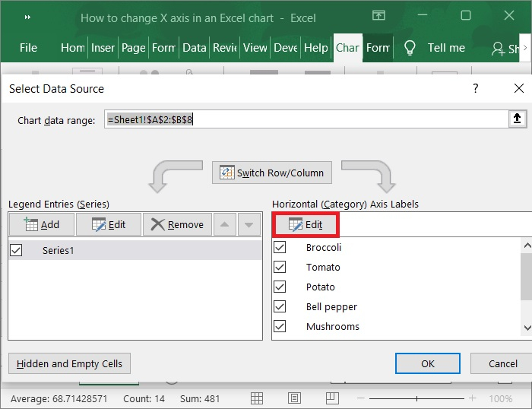Open Hidden and Empty Cells settings
This screenshot has height=409, width=532.
[69, 363]
